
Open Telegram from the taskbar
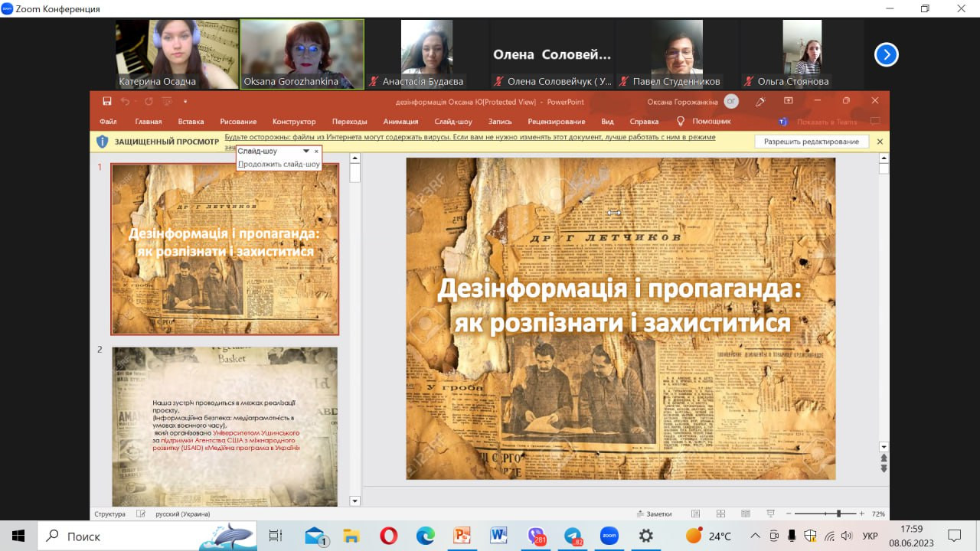[573, 536]
